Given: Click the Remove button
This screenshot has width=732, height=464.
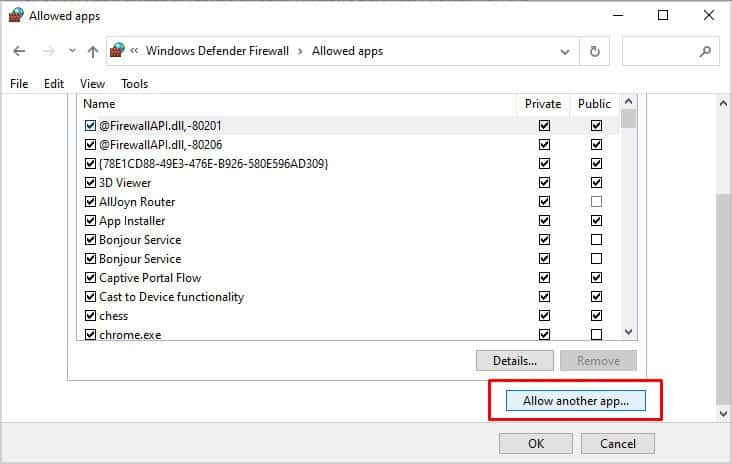Looking at the screenshot, I should (598, 361).
